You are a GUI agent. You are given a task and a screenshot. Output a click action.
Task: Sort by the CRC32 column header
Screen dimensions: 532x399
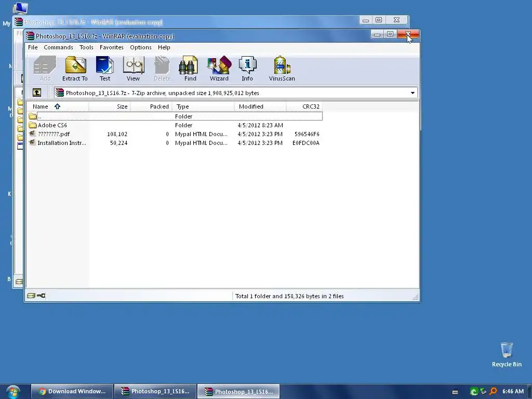[304, 107]
